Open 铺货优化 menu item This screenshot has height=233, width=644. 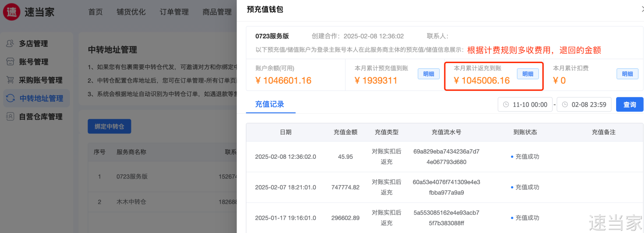click(x=131, y=12)
